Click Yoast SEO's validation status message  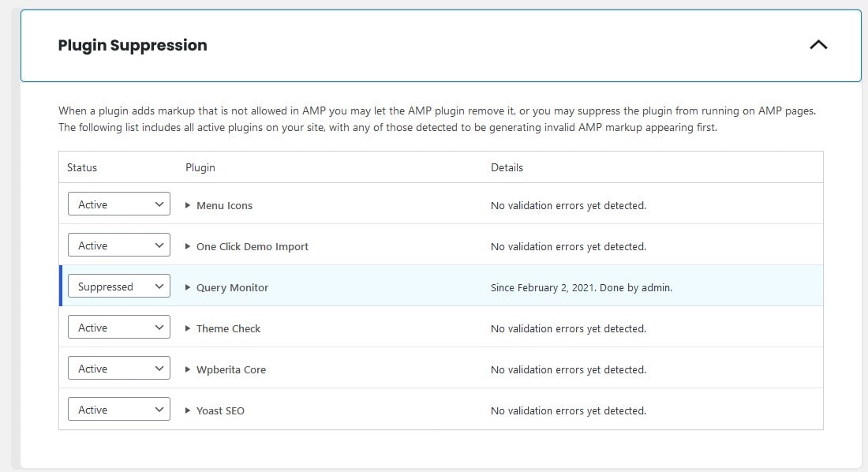(568, 410)
